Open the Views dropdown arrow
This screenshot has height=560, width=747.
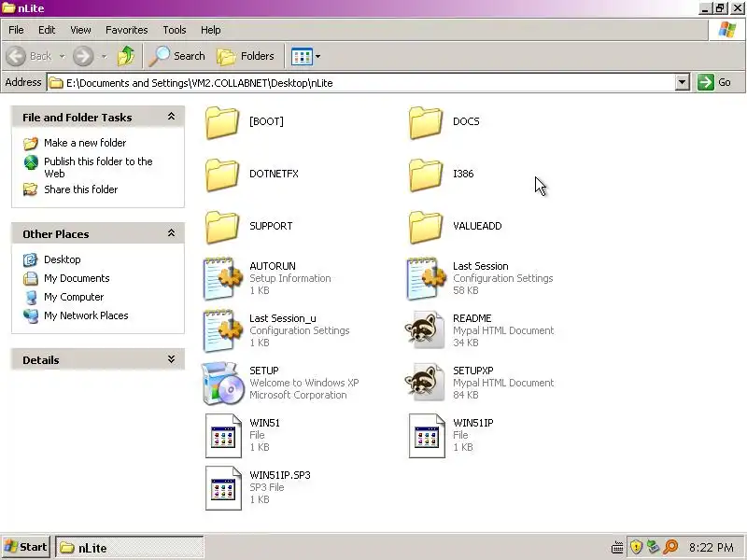pyautogui.click(x=317, y=56)
